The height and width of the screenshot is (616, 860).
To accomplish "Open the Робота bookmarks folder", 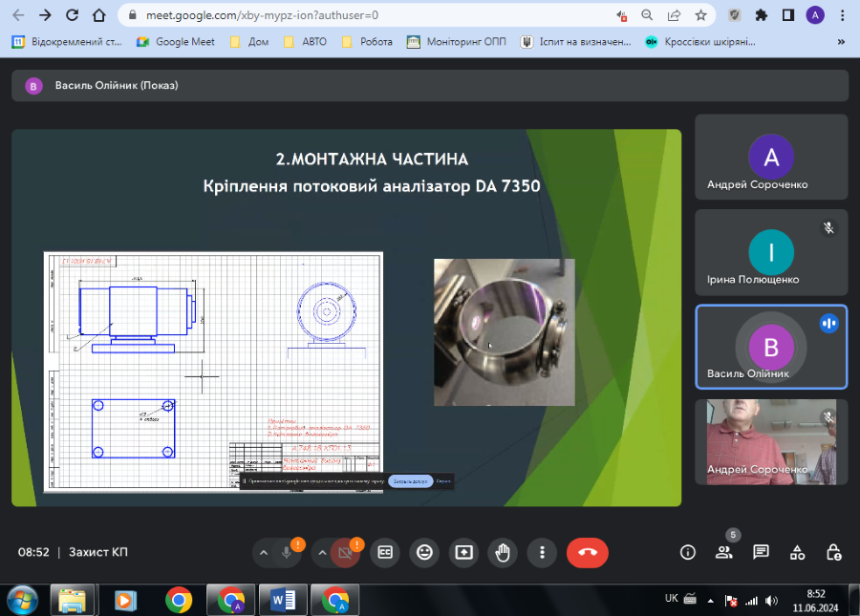I will (367, 42).
